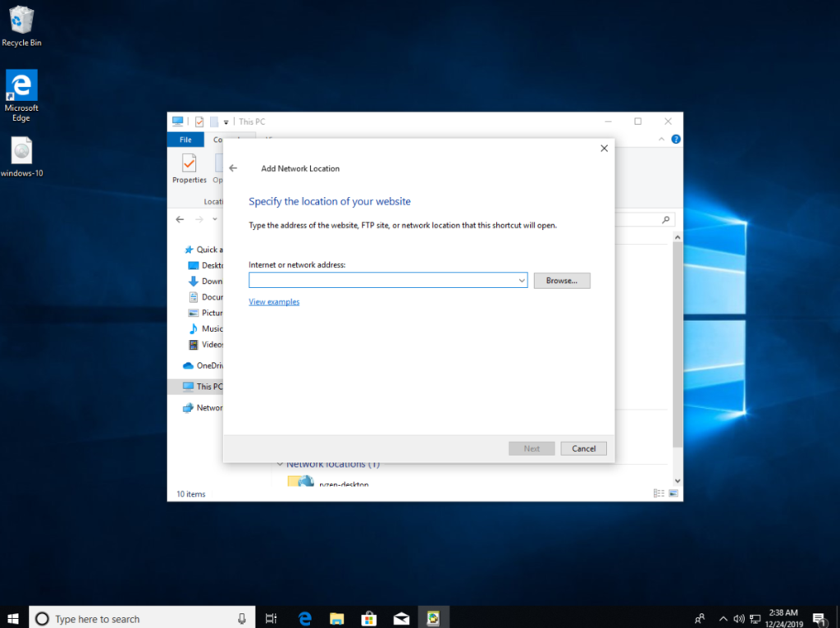Switch to the File ribbon tab
This screenshot has width=840, height=628.
click(x=185, y=139)
